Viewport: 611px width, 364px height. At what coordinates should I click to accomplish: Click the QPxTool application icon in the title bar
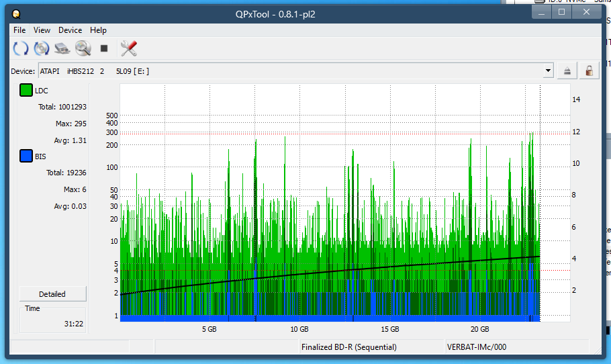pos(16,14)
